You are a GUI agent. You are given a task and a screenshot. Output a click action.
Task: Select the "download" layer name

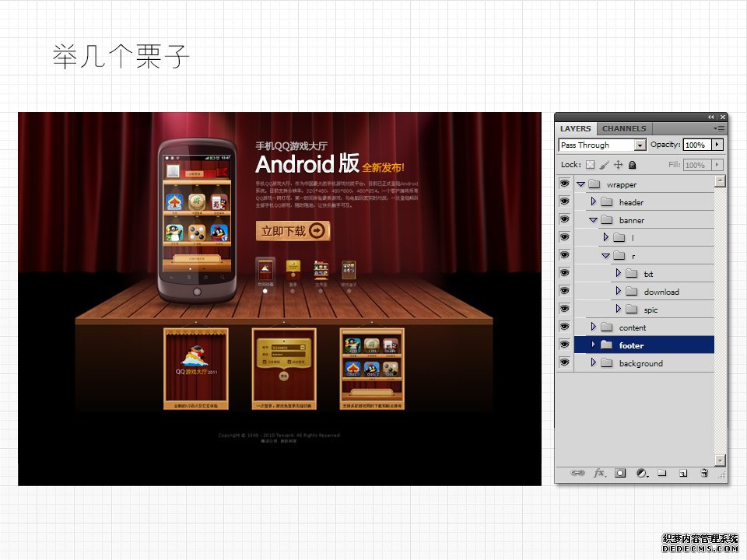[x=661, y=292]
